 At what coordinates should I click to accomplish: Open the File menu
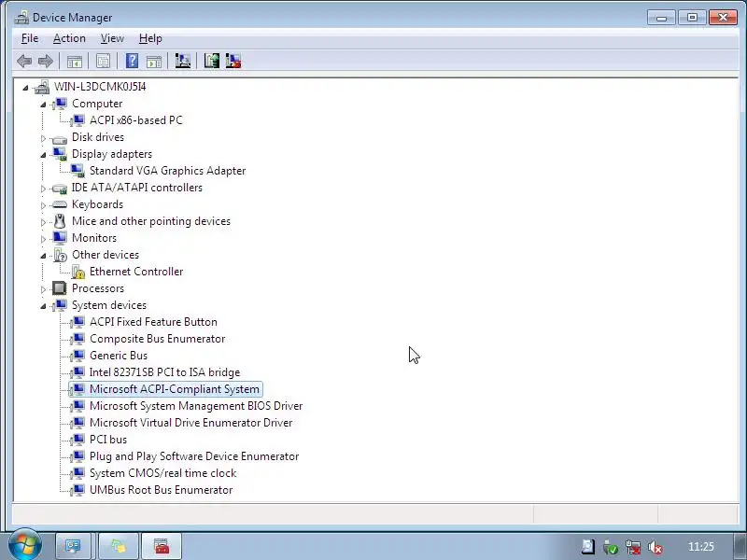coord(30,38)
